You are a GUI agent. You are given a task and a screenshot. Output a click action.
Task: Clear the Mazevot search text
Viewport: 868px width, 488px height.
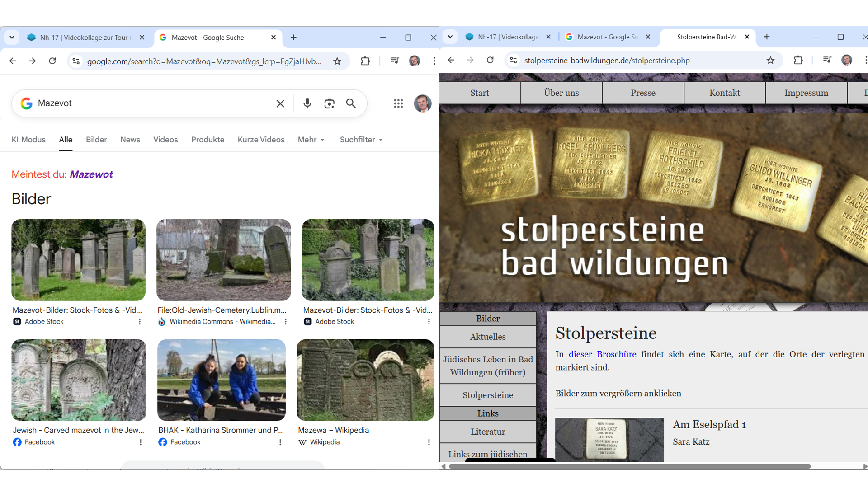click(x=280, y=103)
